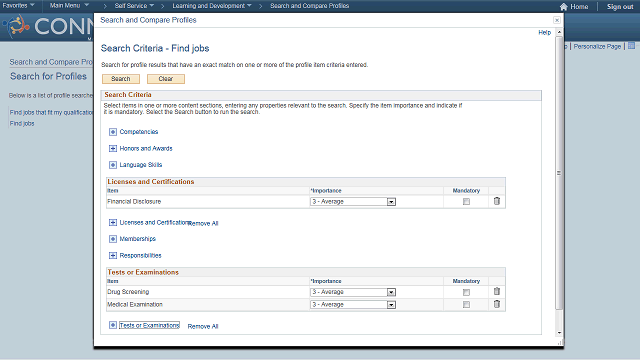
Task: Open the Help link
Action: pos(544,32)
